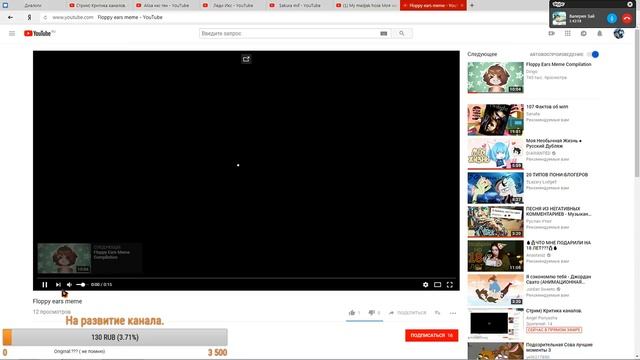This screenshot has width=640, height=360.
Task: Skip to the next video
Action: pos(58,284)
